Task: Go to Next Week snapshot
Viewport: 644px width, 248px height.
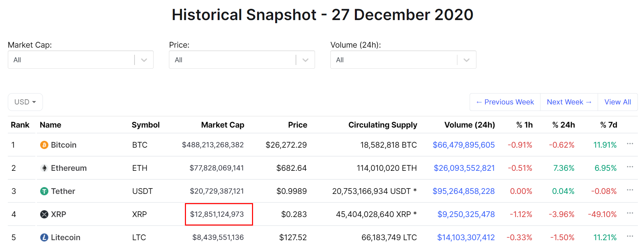Action: coord(569,102)
